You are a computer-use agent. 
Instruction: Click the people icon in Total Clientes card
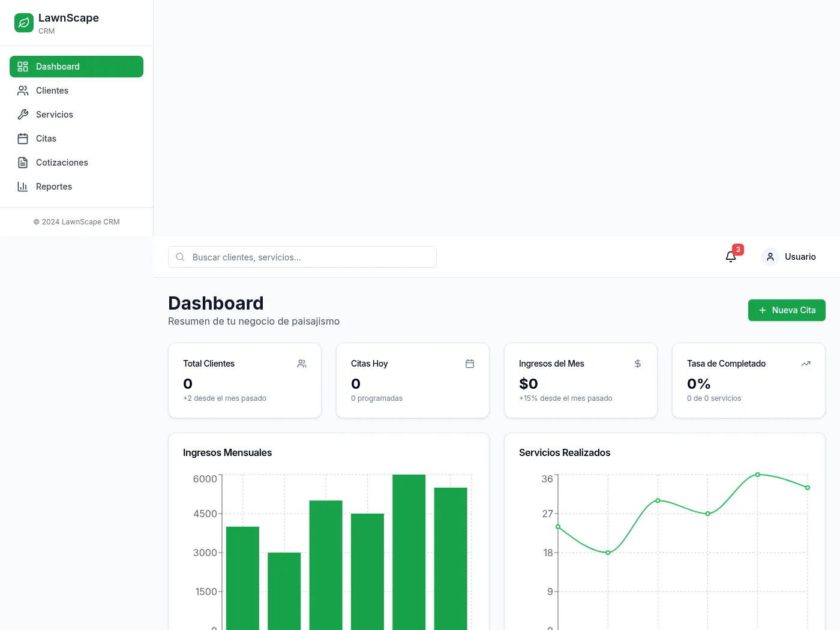pos(302,364)
